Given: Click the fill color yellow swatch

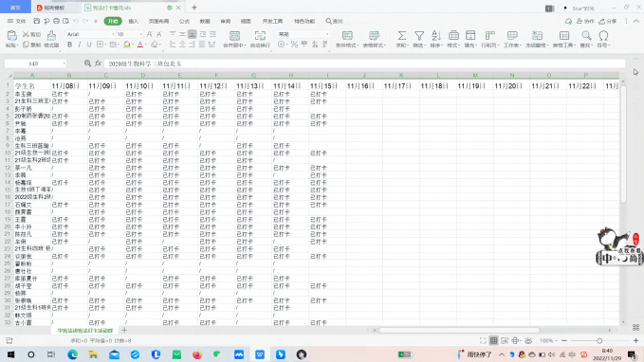Looking at the screenshot, I should pyautogui.click(x=127, y=45).
